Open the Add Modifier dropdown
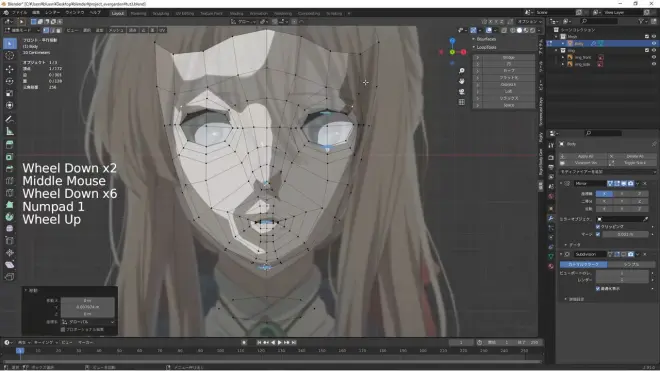Viewport: 660px width, 371px height. (x=607, y=172)
